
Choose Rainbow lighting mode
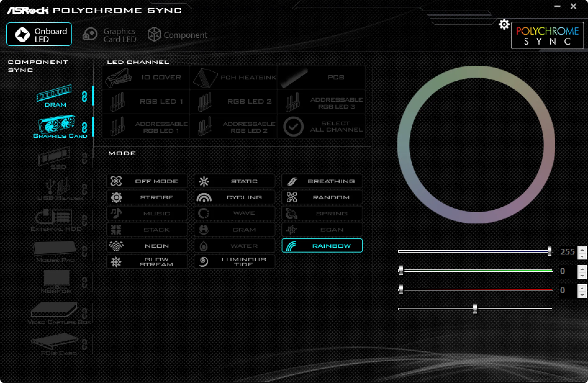tap(322, 246)
